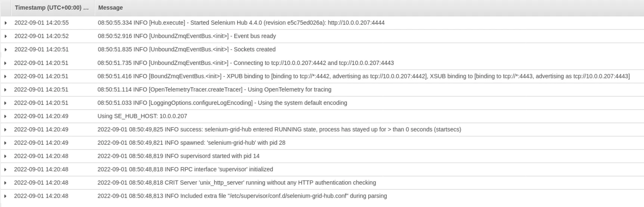Screen dimensions: 644x207
Task: Click the timestamp of the 'Included extra file' row
Action: click(41, 196)
